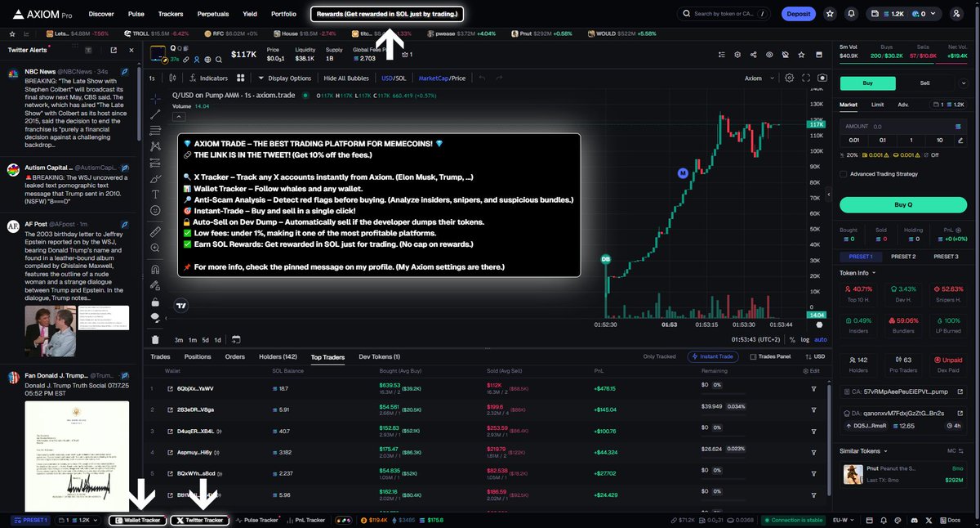This screenshot has width=980, height=528.
Task: Pop out the Twitter Alerts panel
Action: point(114,50)
